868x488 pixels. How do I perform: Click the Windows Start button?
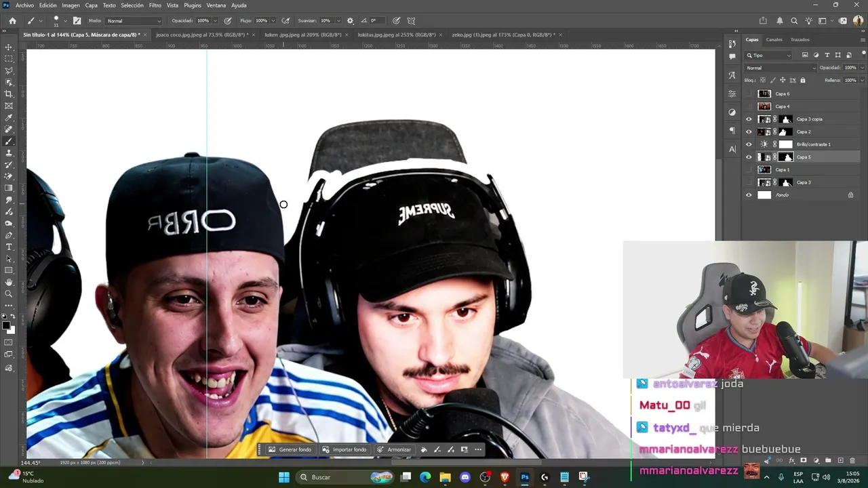(284, 477)
